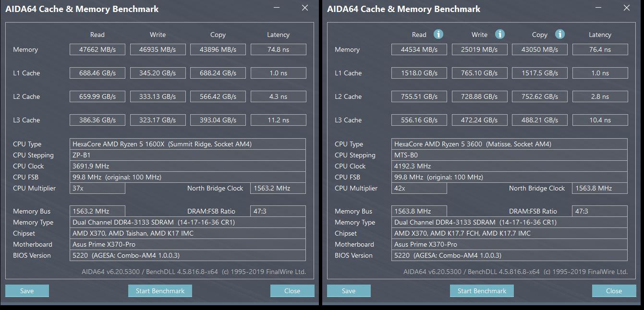
Task: Select L1 Cache Write value 345.20 GB/s
Action: (x=158, y=73)
